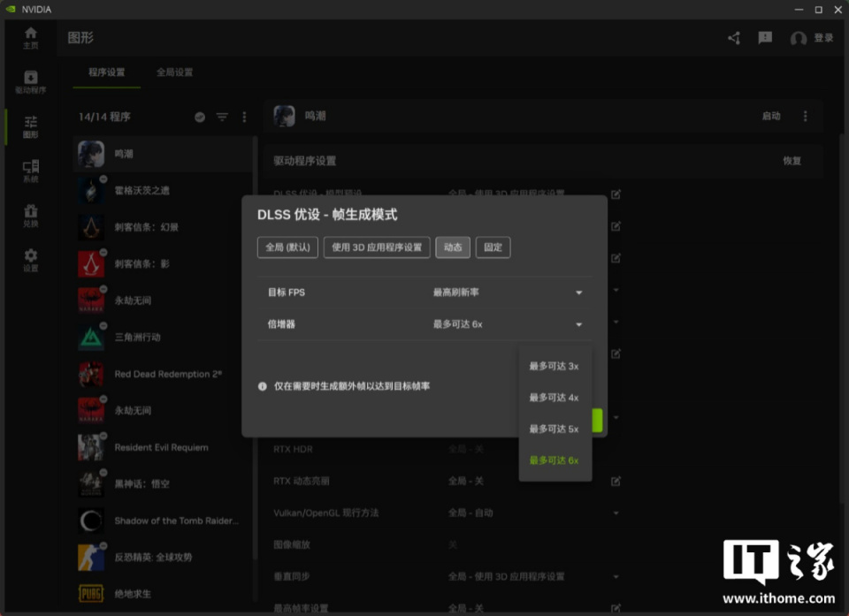Screen dimensions: 849x616
Task: Click the 启动 launch button for 鸣潮
Action: pyautogui.click(x=770, y=116)
